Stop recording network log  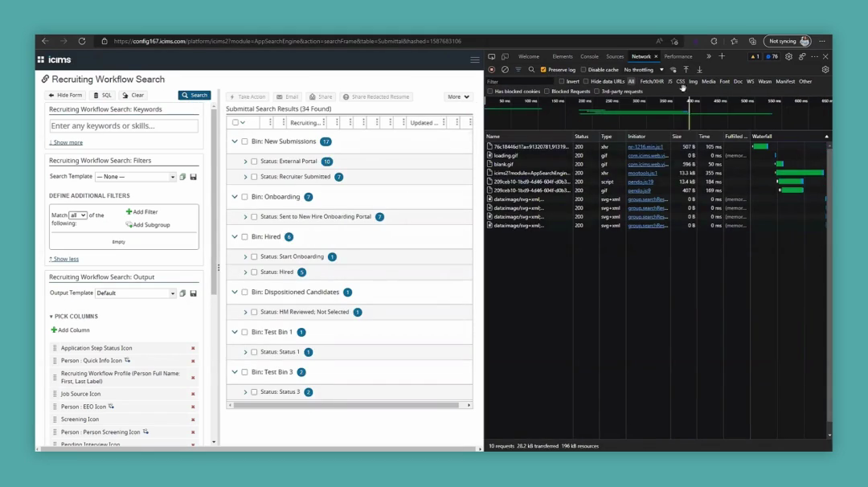[x=492, y=70]
